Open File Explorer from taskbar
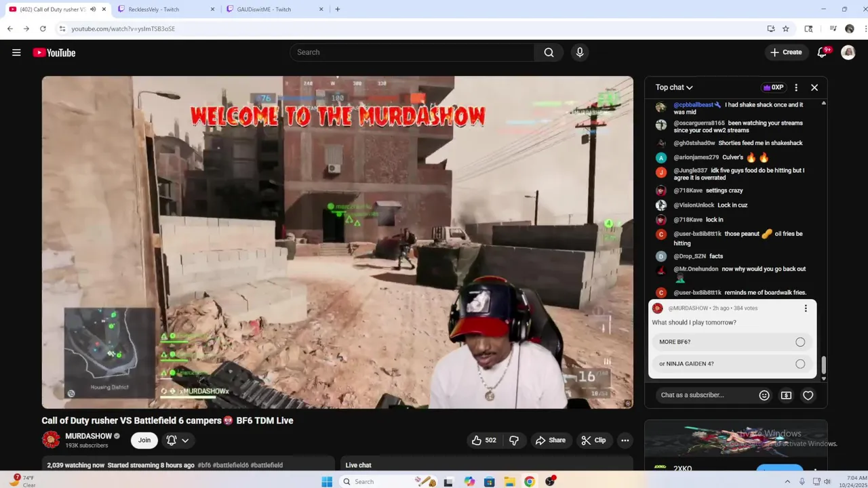Screen dimensions: 868x488 coord(509,482)
